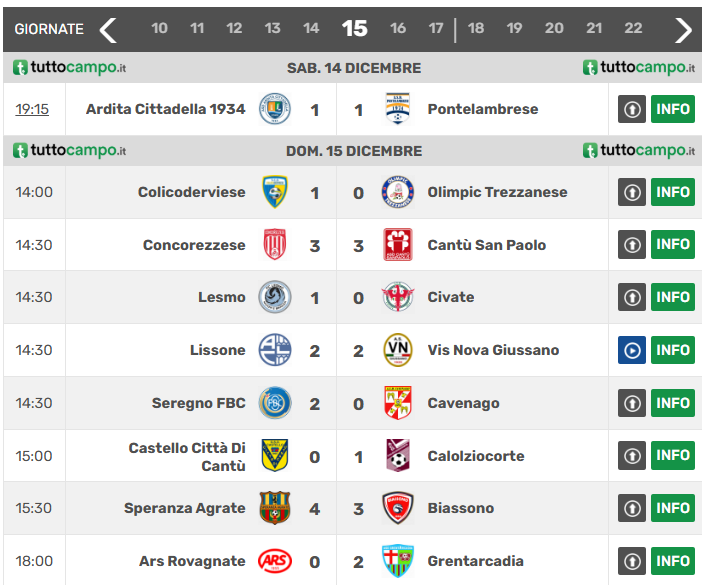This screenshot has width=702, height=585.
Task: Click the Ars Rovagnate logo
Action: (275, 561)
